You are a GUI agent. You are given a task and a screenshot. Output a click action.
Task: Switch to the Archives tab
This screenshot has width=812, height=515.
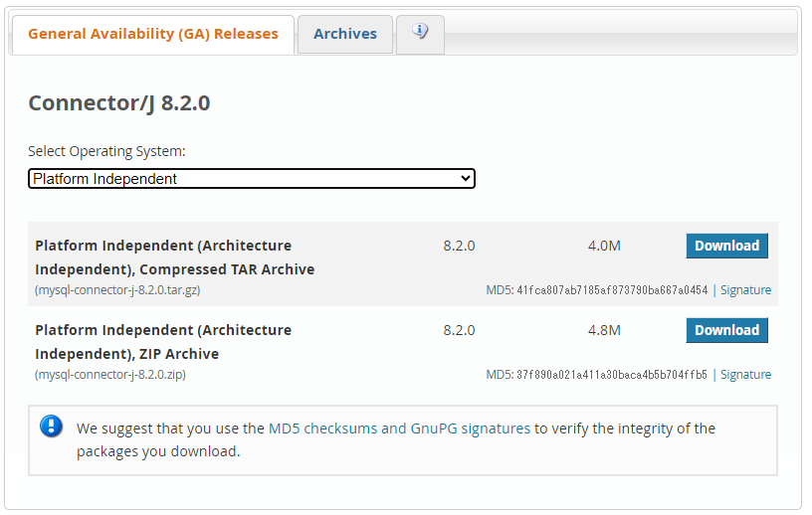point(345,34)
